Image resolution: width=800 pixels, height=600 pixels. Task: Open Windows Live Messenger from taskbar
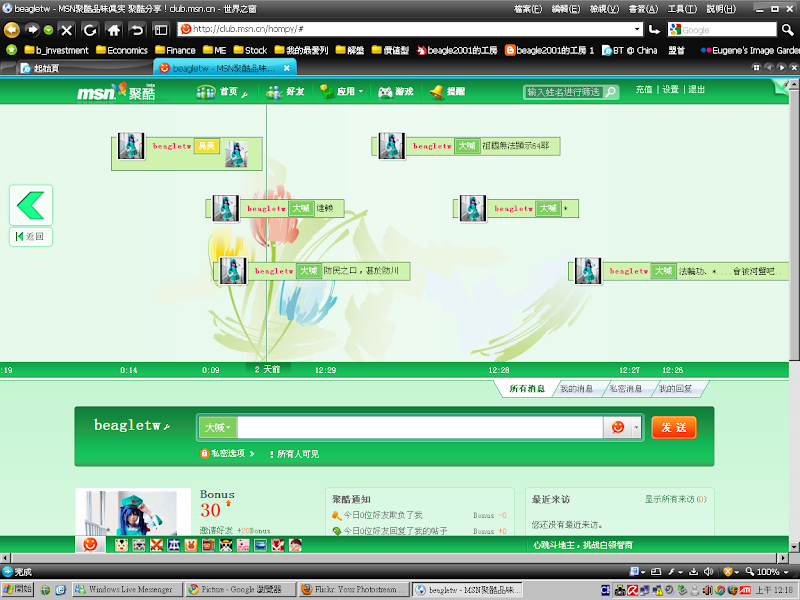point(126,590)
